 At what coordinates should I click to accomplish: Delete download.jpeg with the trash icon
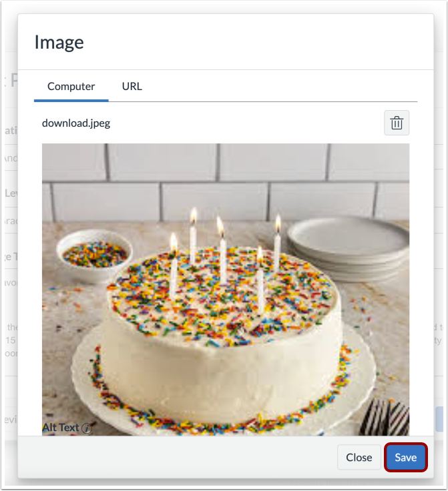point(397,123)
